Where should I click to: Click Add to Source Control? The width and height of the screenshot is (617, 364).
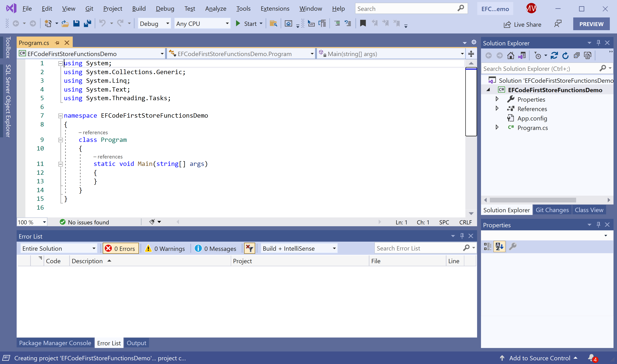(539, 358)
